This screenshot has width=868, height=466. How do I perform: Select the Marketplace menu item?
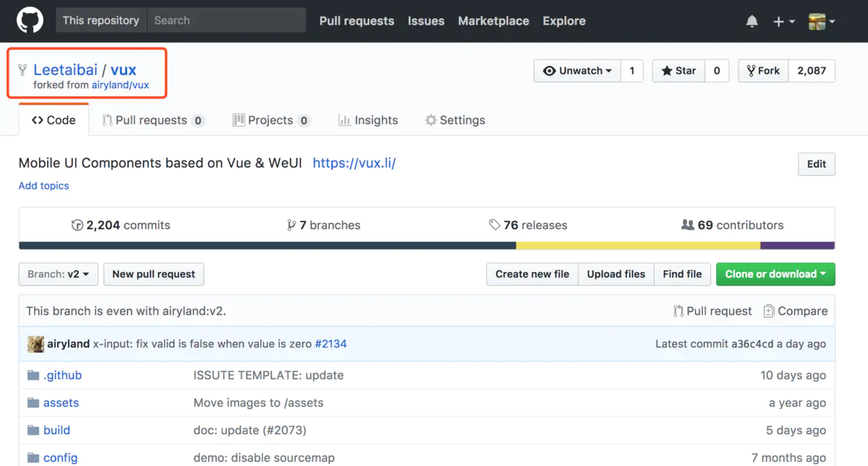[x=493, y=21]
